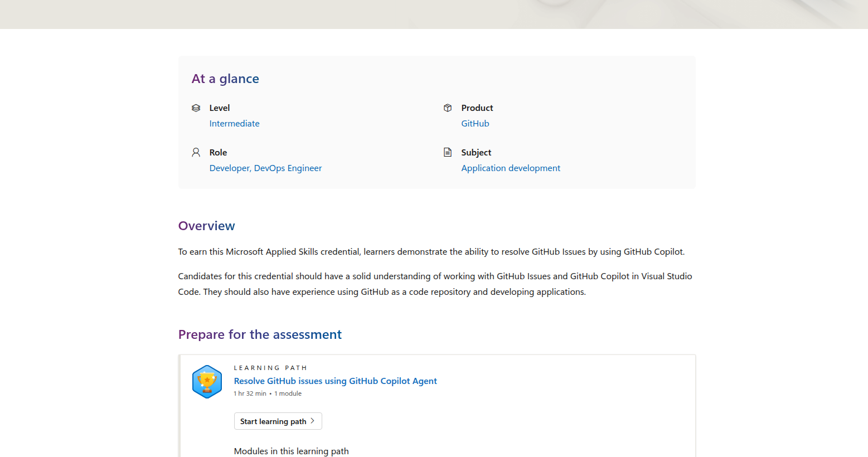Click the LEARNING PATH label
The height and width of the screenshot is (457, 868).
[x=270, y=368]
